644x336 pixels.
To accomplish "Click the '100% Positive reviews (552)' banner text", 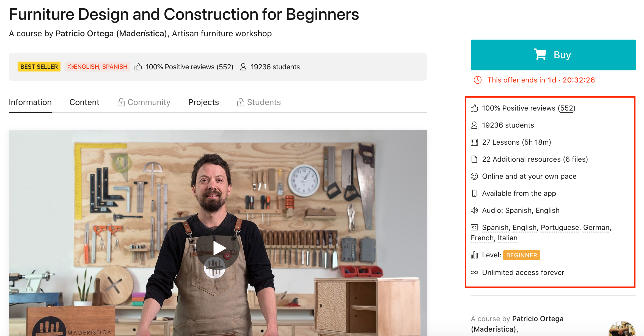I will (189, 67).
